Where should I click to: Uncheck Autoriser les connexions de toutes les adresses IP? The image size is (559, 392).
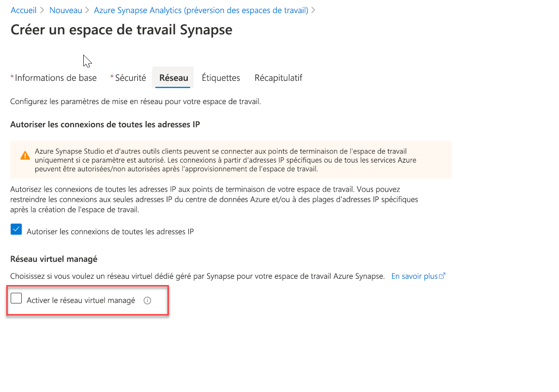[16, 230]
